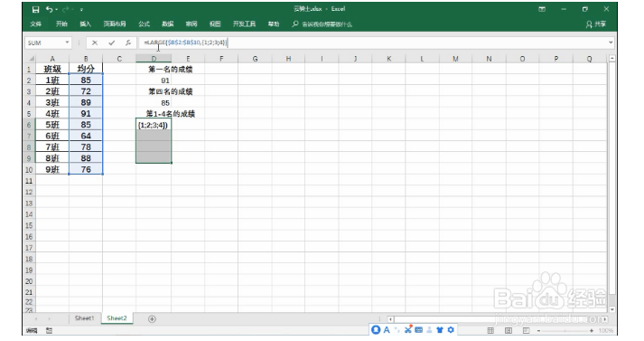Select column B header

(86, 59)
